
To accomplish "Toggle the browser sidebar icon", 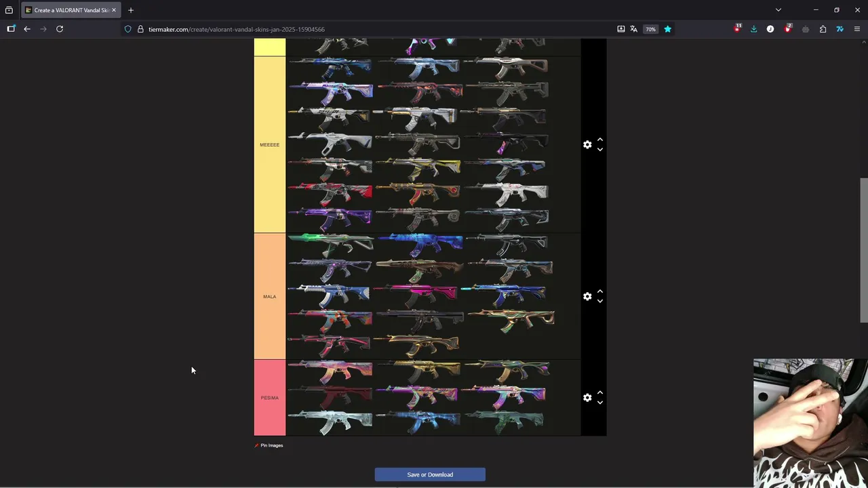I will (11, 29).
